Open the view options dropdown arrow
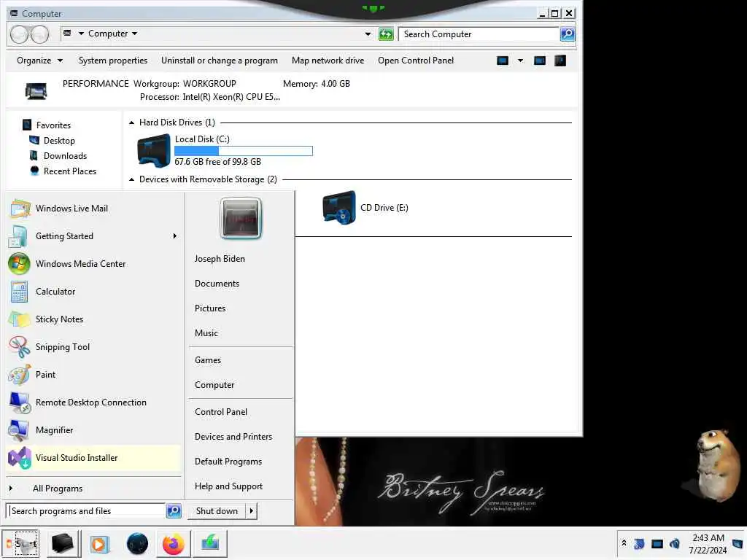 click(x=520, y=61)
